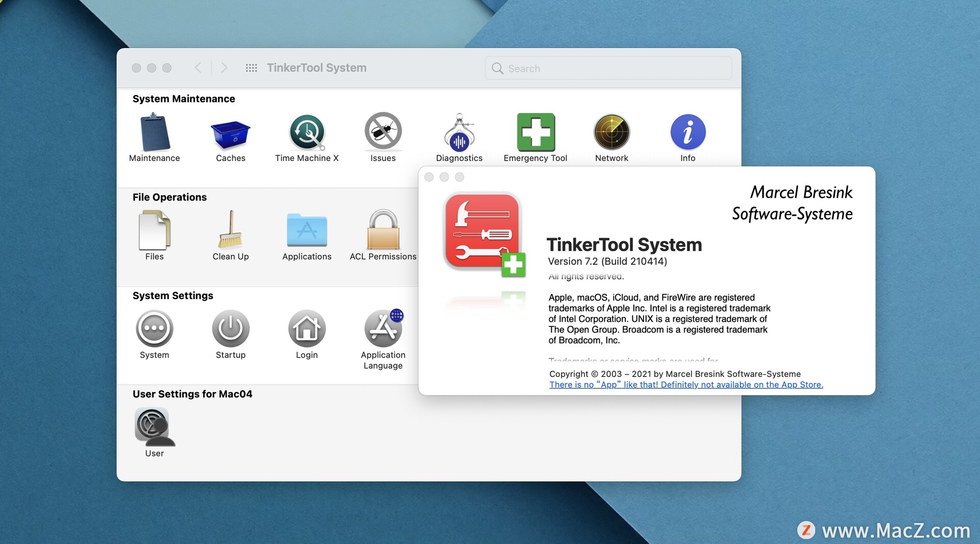Follow the App Store joke link
Viewport: 980px width, 544px height.
coord(686,385)
